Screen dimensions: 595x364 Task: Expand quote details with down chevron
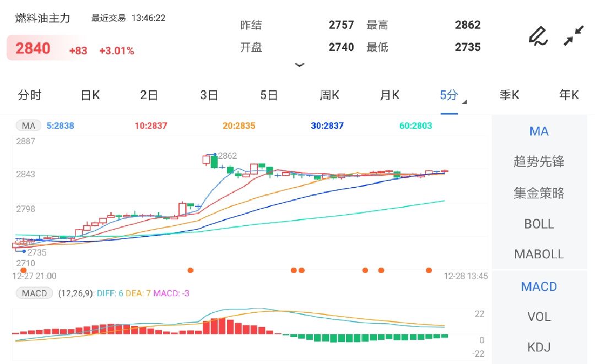pyautogui.click(x=299, y=65)
